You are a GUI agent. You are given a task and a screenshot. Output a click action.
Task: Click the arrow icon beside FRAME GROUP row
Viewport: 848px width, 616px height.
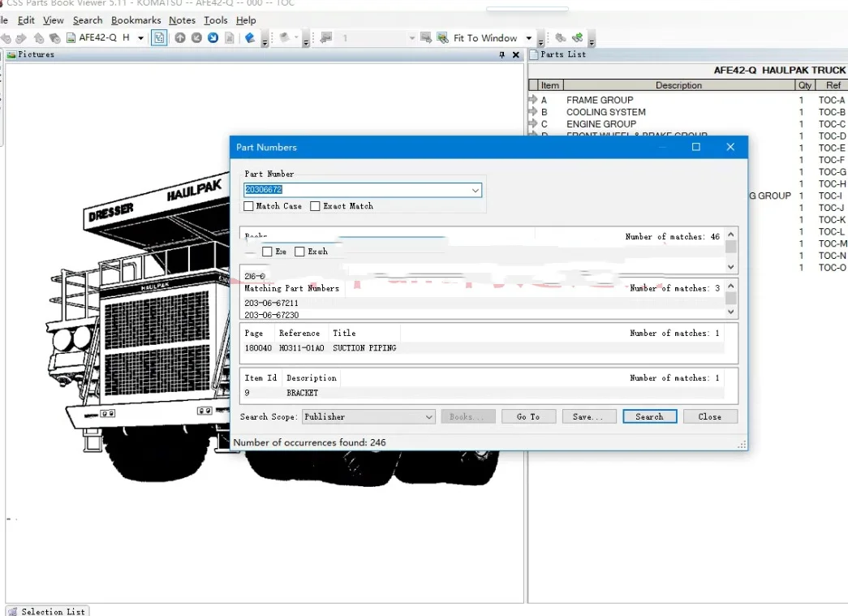(x=532, y=100)
